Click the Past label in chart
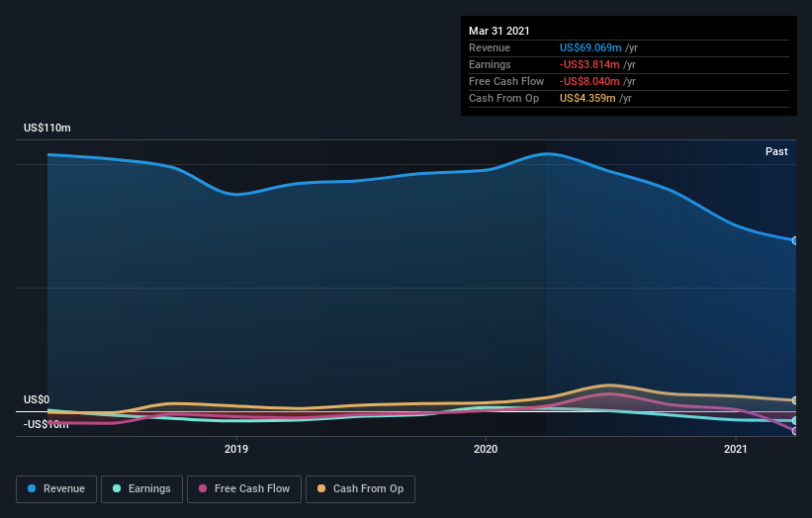Viewport: 812px width, 518px height. 776,151
